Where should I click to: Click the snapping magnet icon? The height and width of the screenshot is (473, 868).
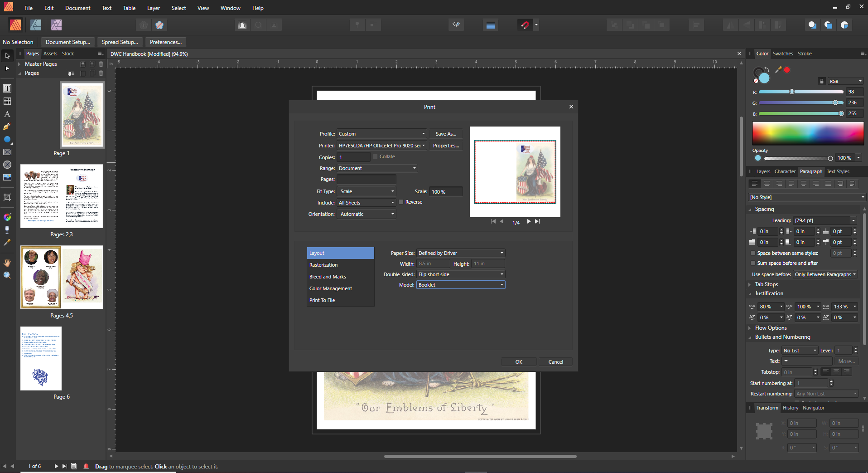click(525, 25)
